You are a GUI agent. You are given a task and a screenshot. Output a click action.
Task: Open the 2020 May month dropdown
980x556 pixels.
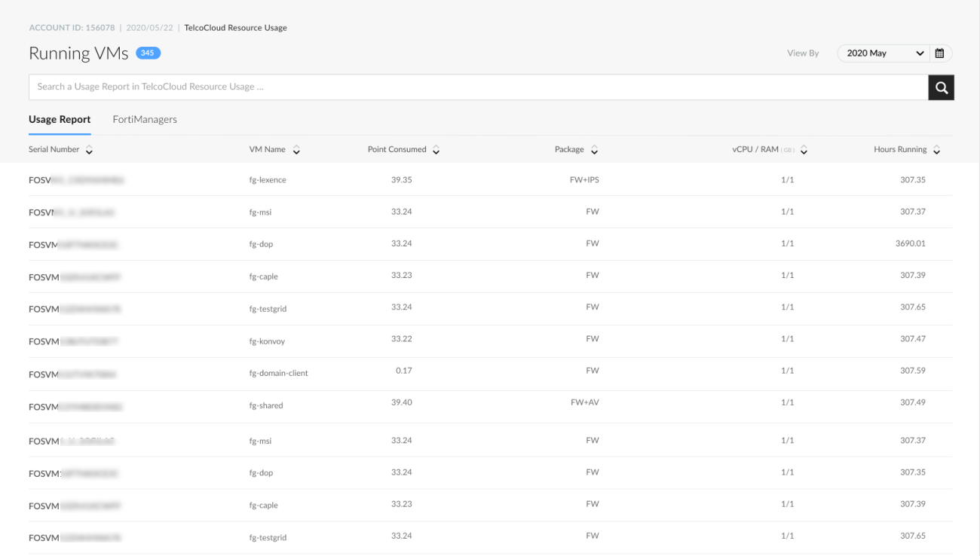click(882, 53)
